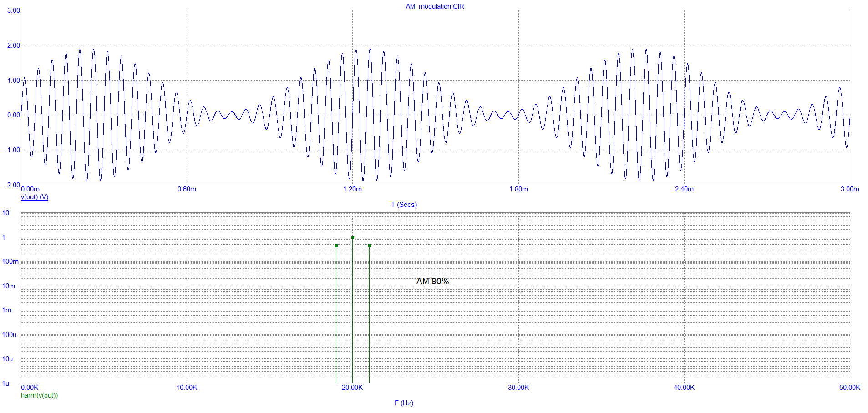The image size is (868, 413).
Task: Select the AM 90% text annotation
Action: coord(432,281)
